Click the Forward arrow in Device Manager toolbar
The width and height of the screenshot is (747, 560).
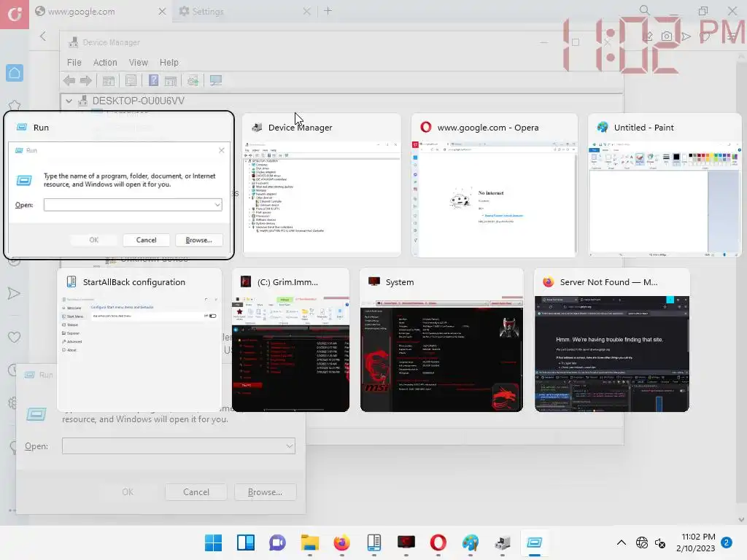86,80
